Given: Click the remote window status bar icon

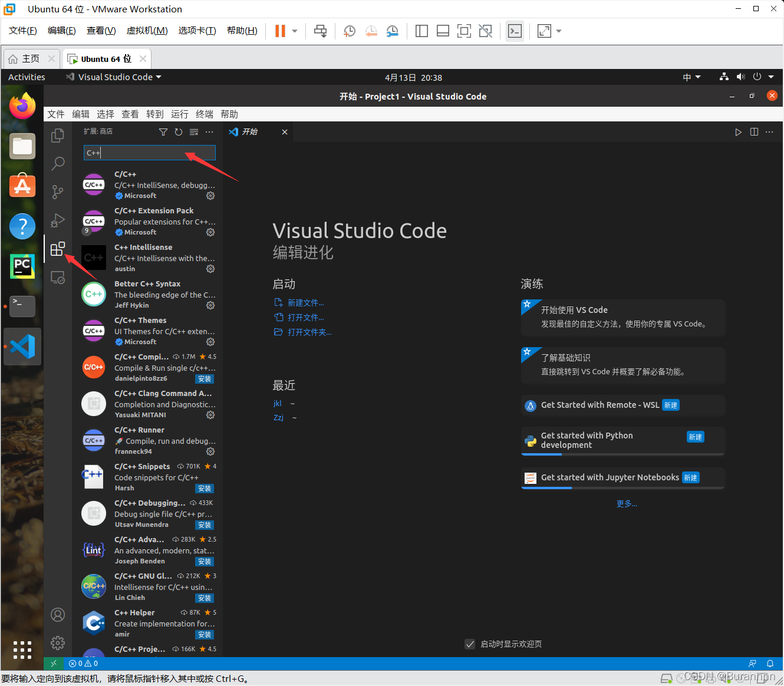Looking at the screenshot, I should pos(54,664).
